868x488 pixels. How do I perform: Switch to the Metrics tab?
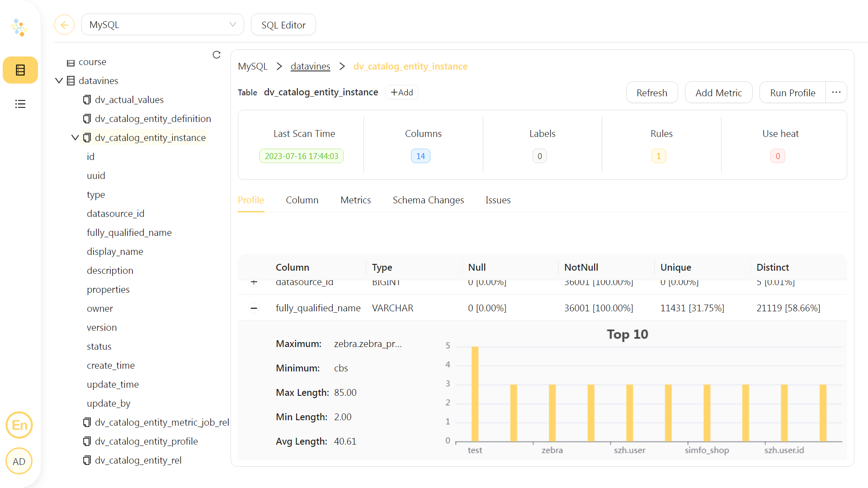pos(355,200)
